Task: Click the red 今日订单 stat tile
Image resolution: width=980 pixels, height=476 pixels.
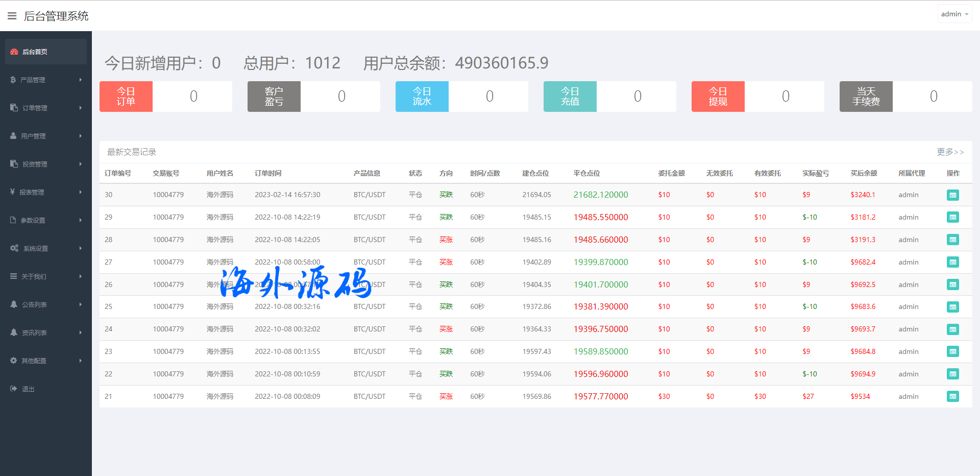Action: 126,97
